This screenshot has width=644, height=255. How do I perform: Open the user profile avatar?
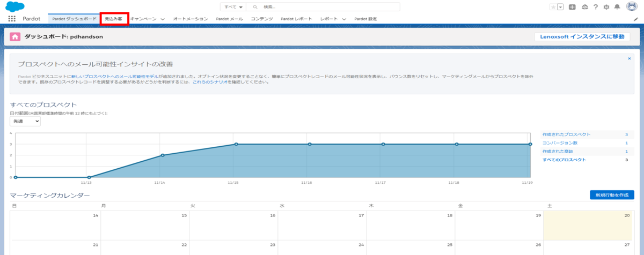pyautogui.click(x=631, y=7)
